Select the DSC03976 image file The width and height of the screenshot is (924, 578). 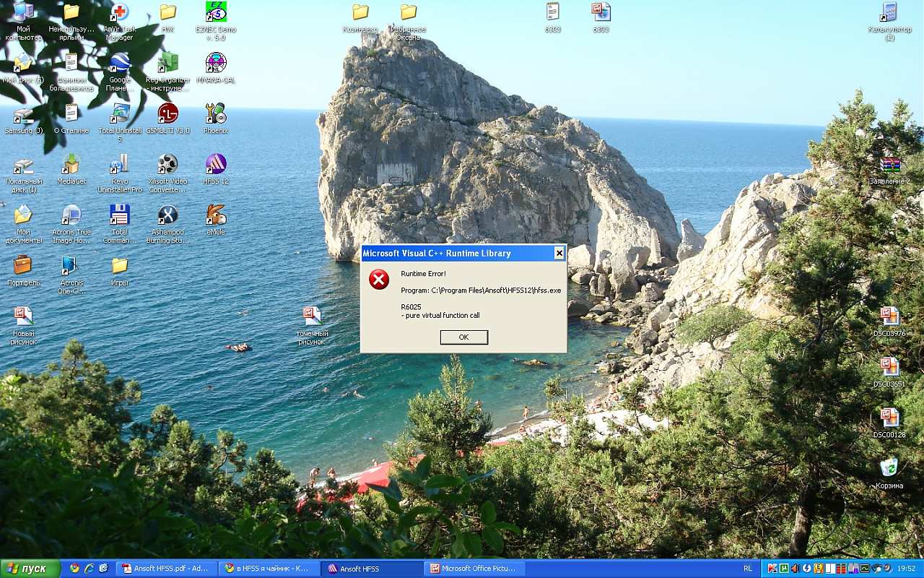(x=889, y=321)
